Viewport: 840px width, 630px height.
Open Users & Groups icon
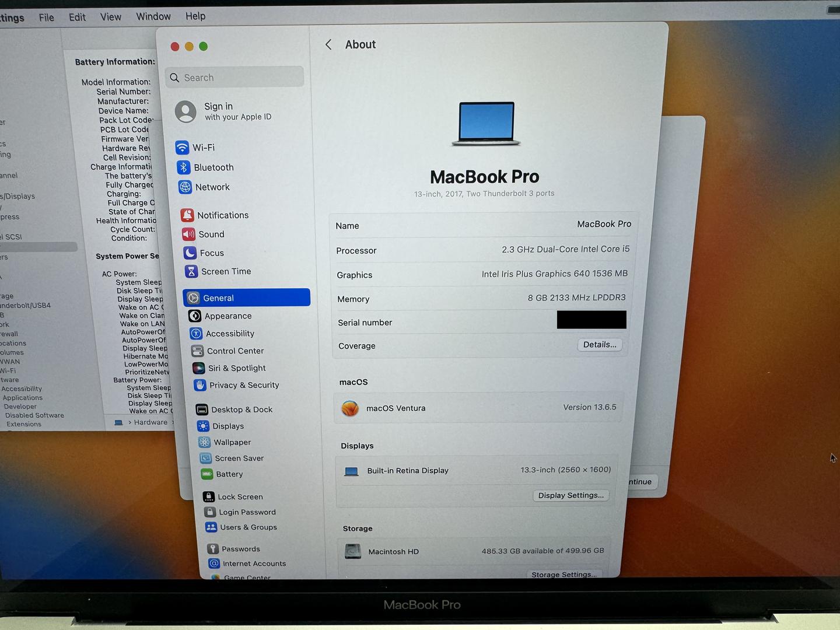pyautogui.click(x=211, y=527)
